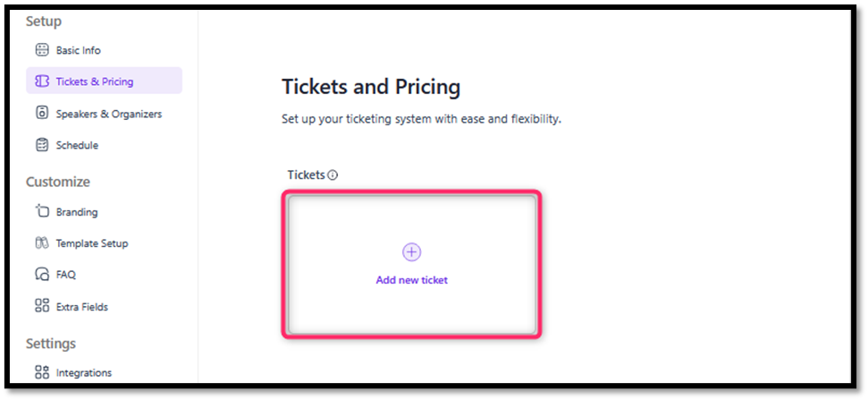Click the Schedule checklist icon
This screenshot has width=868, height=400.
coord(41,145)
